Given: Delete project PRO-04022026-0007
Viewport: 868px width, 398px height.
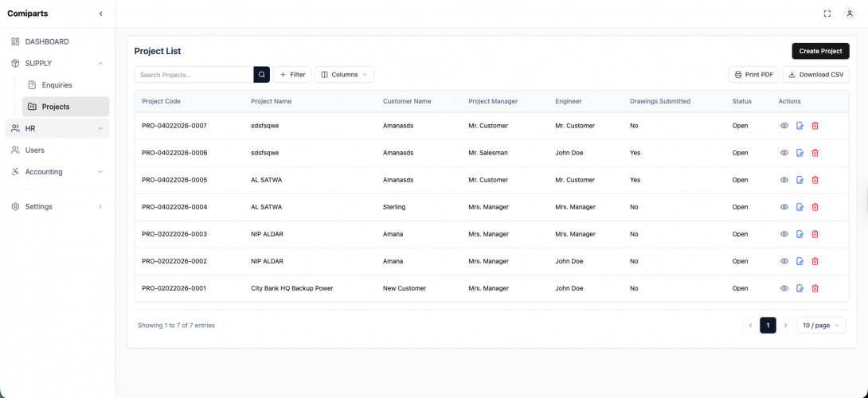Looking at the screenshot, I should [x=815, y=126].
